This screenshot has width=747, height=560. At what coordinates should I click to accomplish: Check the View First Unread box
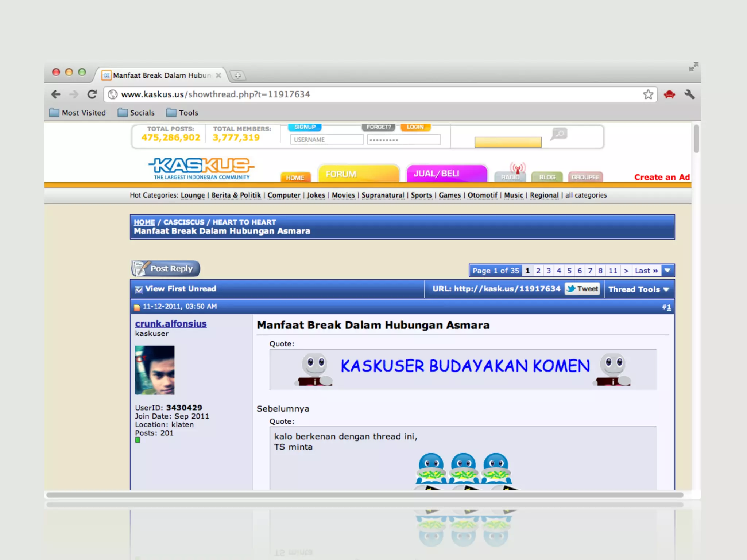(x=139, y=289)
